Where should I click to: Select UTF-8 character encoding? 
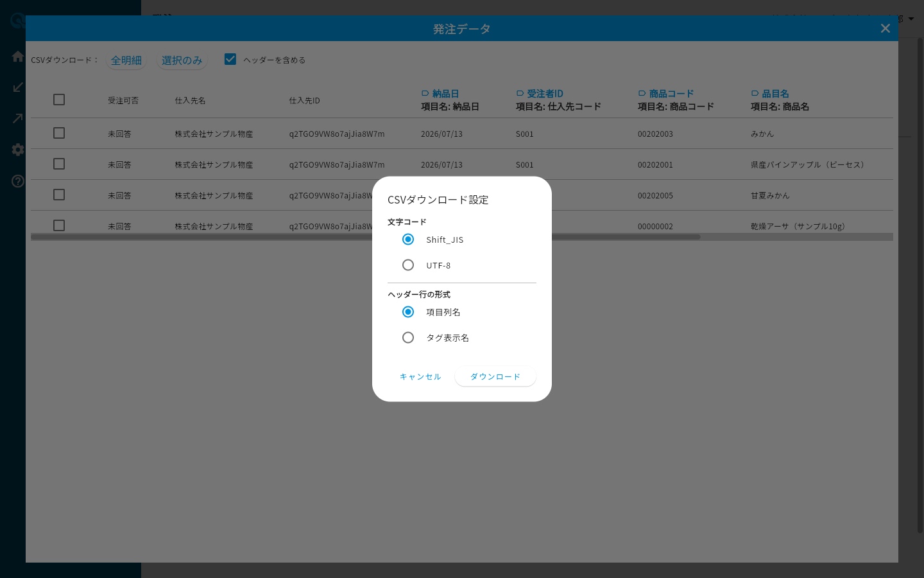408,265
